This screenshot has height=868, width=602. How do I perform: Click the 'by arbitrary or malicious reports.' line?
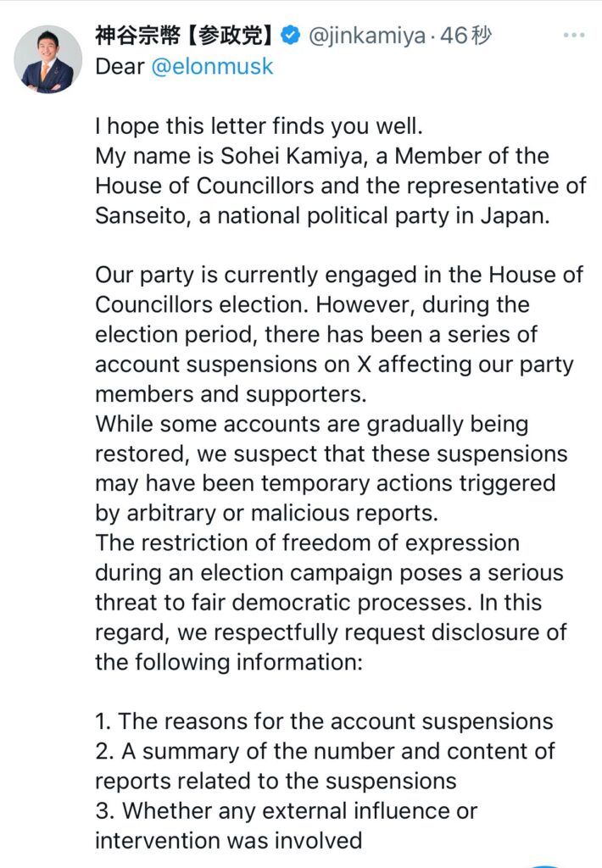[266, 513]
